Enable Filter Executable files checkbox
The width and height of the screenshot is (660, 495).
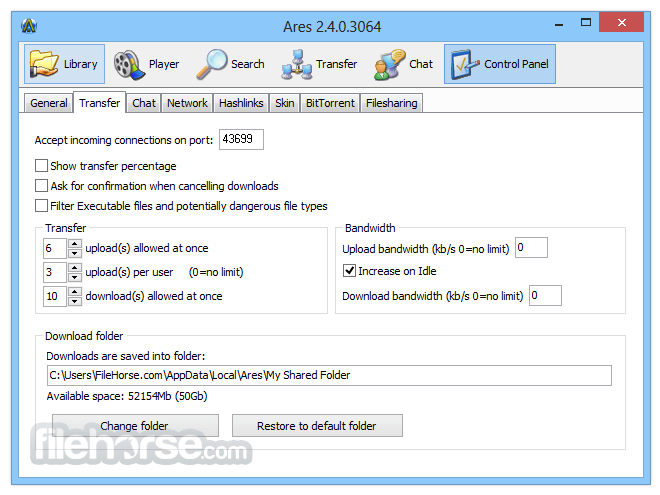(41, 206)
